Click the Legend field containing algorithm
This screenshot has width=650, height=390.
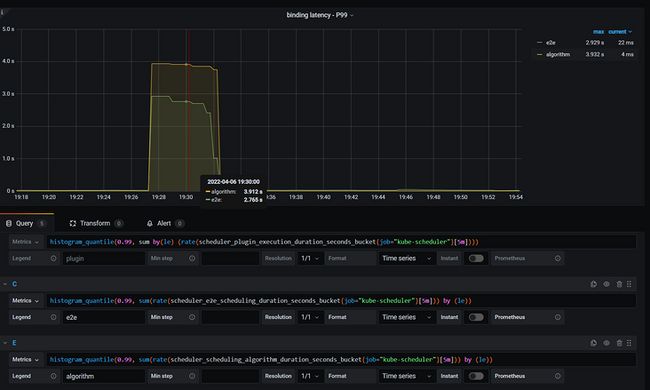(104, 376)
